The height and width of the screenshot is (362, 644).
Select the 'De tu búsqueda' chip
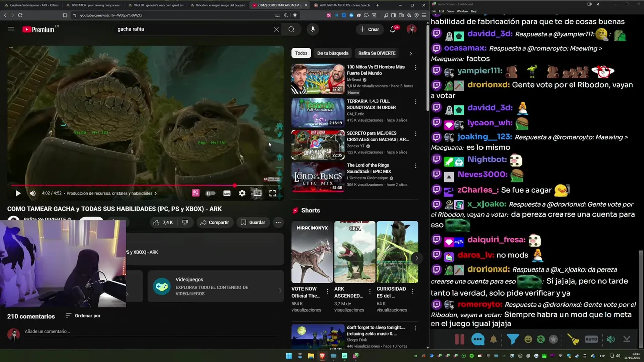click(333, 53)
